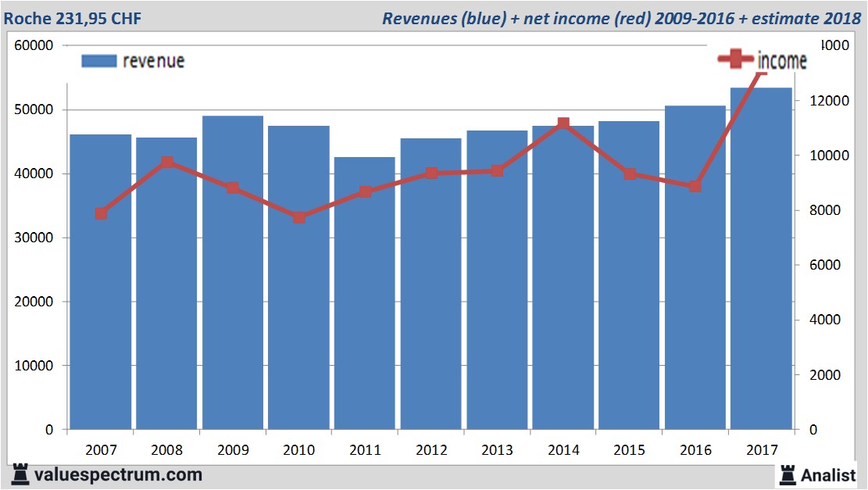Click the 2013 x-axis year label
Screen dimensions: 868x490
pyautogui.click(x=497, y=450)
